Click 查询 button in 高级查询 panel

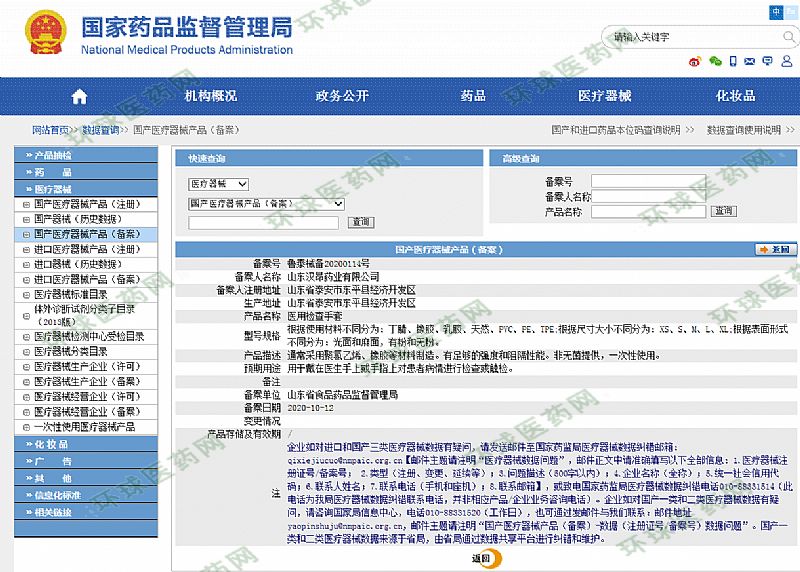point(722,211)
